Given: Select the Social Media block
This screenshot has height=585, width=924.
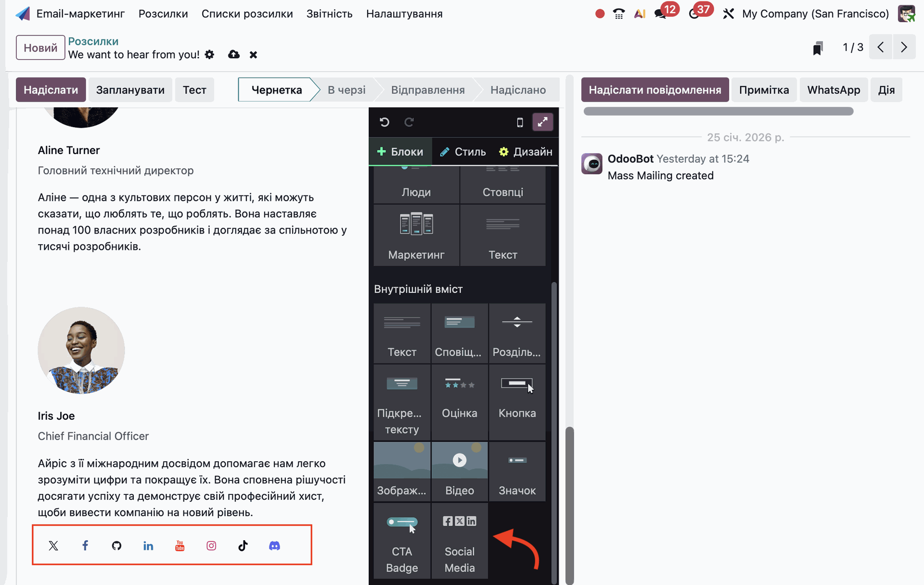Looking at the screenshot, I should [x=459, y=541].
